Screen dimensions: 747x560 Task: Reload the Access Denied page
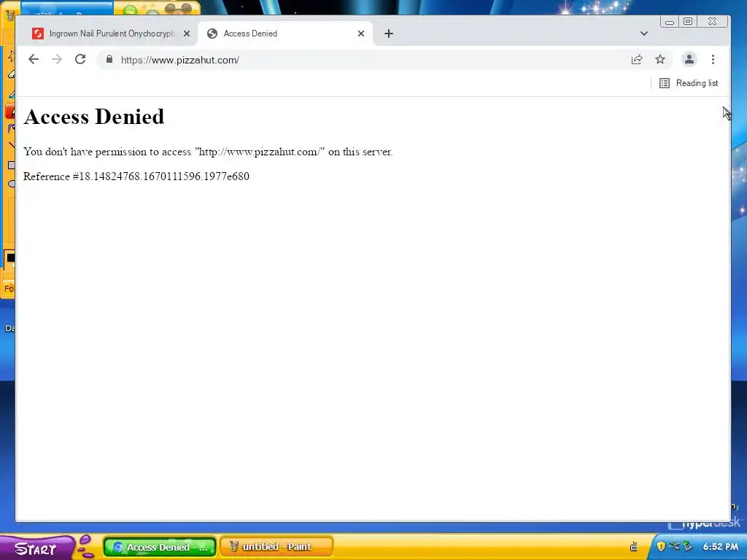click(80, 60)
